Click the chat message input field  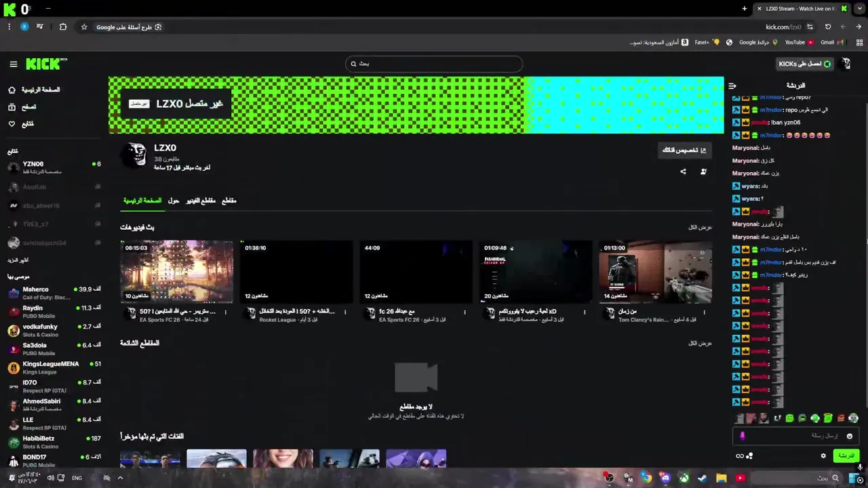pos(795,436)
